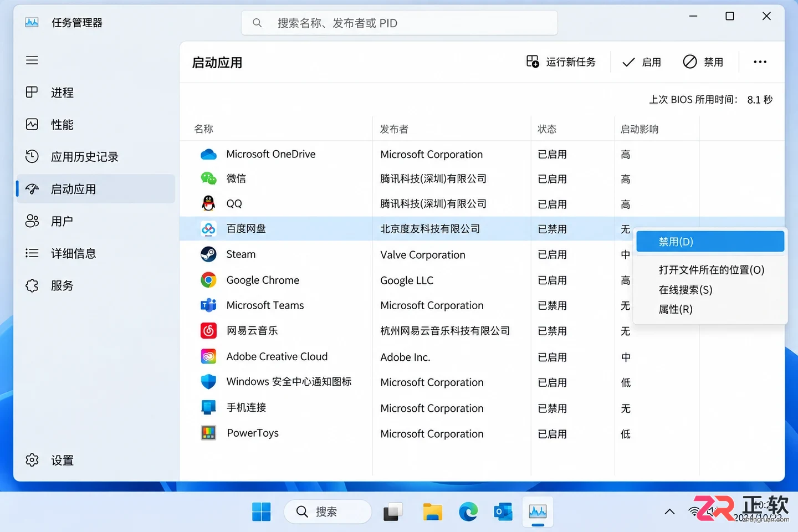Open Microsoft Edge from taskbar

[468, 511]
